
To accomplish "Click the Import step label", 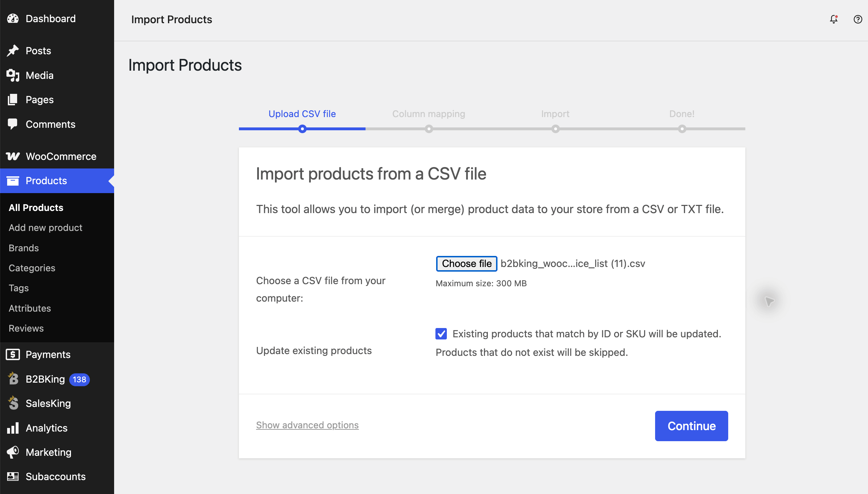I will click(x=555, y=114).
